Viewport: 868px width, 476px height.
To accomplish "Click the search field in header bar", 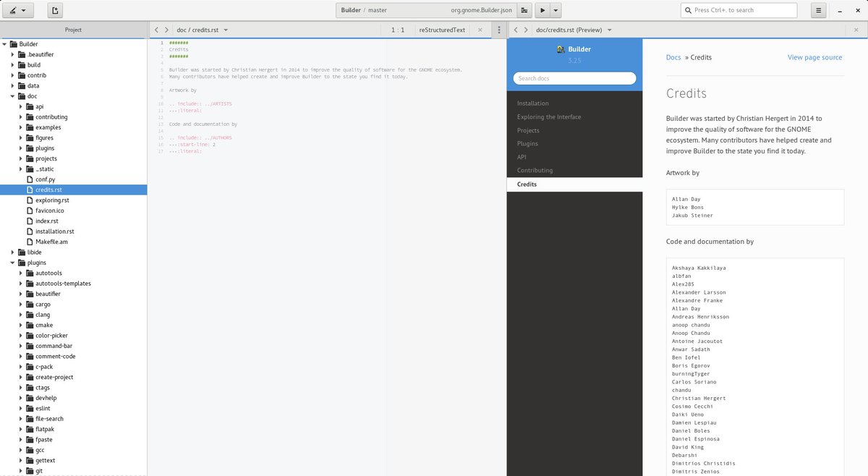I will click(739, 10).
